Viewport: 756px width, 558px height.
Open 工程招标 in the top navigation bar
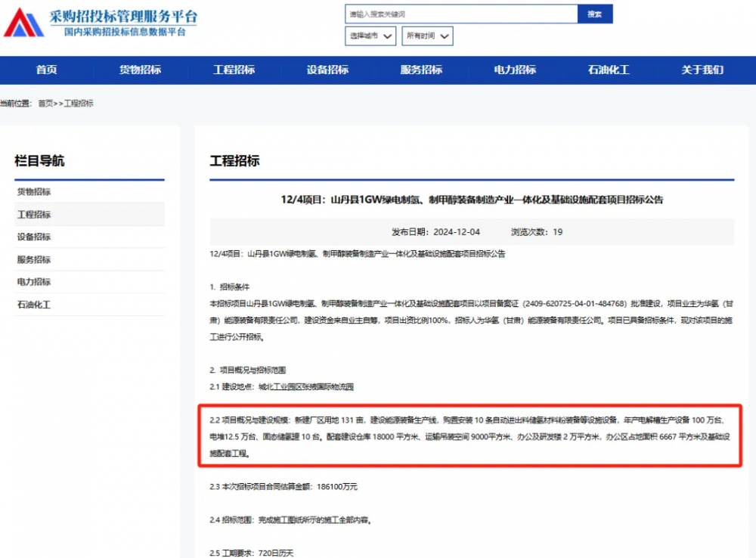click(x=234, y=70)
